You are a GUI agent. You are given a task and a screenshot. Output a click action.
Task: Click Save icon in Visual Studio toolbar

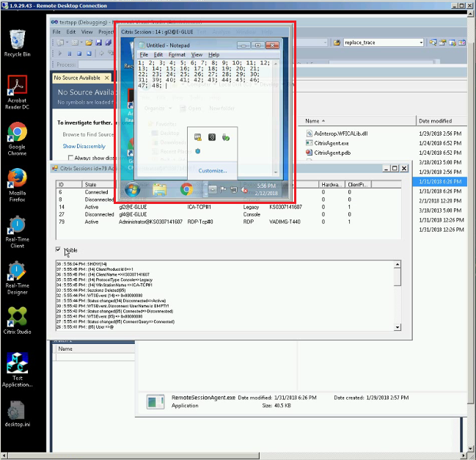coord(99,43)
